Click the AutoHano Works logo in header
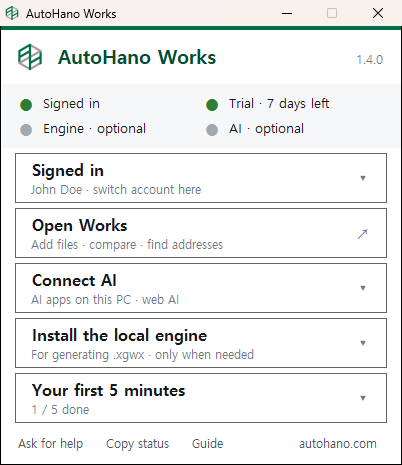Screen dimensions: 402x465 coord(30,57)
